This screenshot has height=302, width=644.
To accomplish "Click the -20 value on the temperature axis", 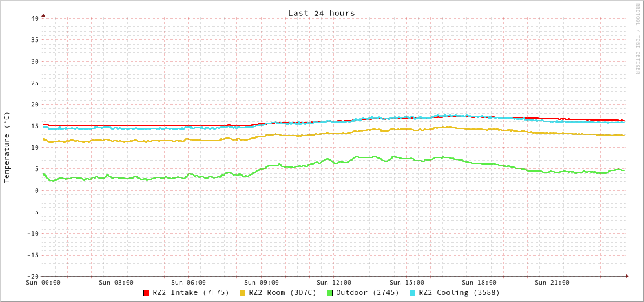I will point(32,276).
